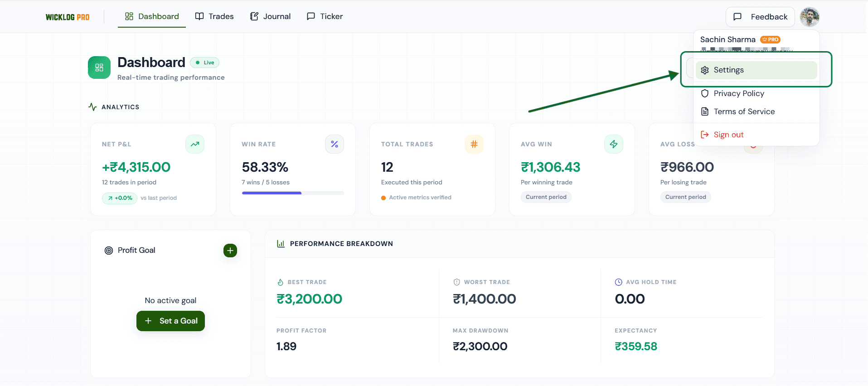Open Terms of Service from the menu
This screenshot has width=868, height=386.
(x=756, y=111)
